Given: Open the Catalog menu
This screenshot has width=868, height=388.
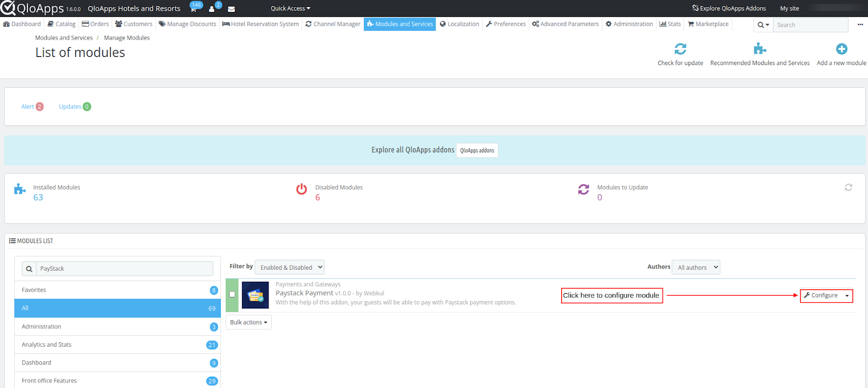Looking at the screenshot, I should click(61, 24).
